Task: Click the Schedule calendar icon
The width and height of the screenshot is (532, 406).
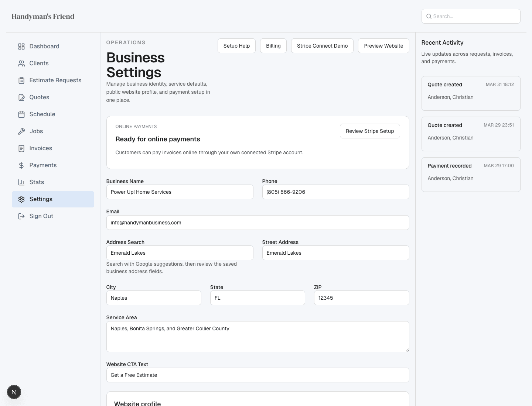Action: click(21, 114)
